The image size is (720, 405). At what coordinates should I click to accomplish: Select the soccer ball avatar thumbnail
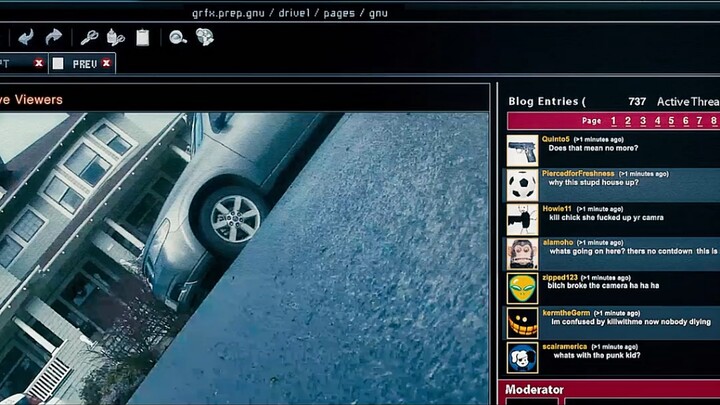522,185
